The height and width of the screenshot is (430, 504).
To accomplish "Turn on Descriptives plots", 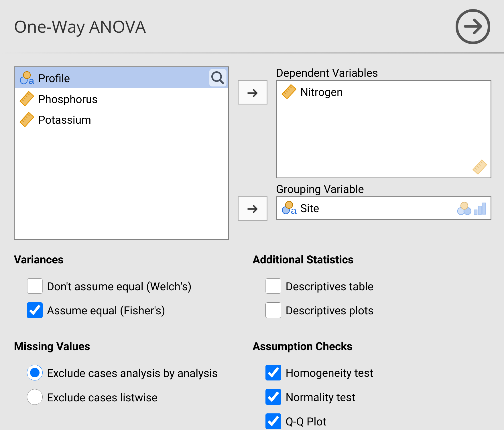I will [x=273, y=310].
